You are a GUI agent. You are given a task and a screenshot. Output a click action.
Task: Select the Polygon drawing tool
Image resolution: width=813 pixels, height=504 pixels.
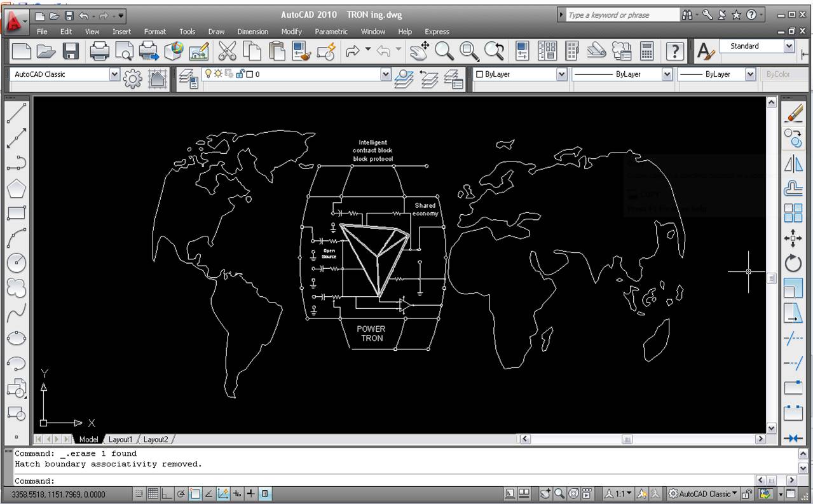tap(16, 189)
